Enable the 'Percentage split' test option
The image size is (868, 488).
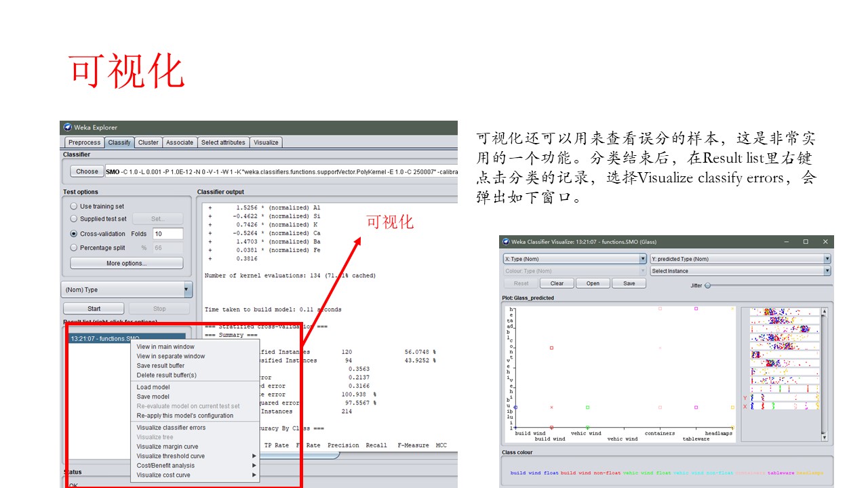pos(73,247)
